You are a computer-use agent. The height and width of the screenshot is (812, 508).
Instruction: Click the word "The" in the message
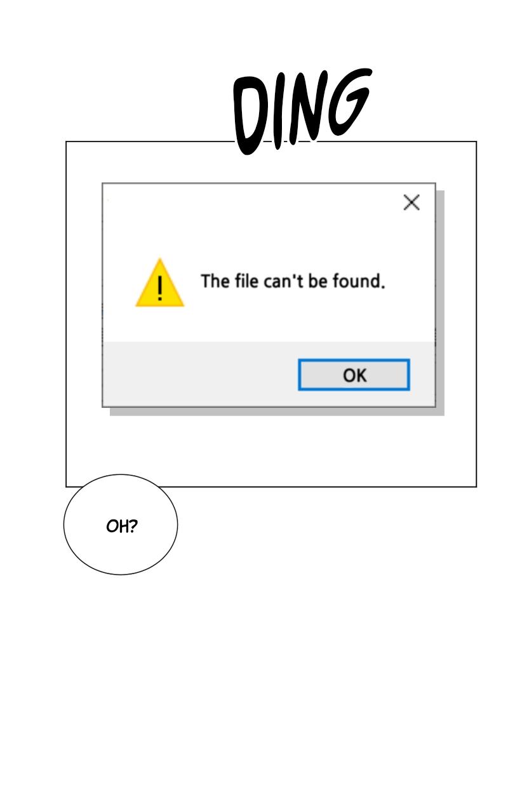coord(215,281)
